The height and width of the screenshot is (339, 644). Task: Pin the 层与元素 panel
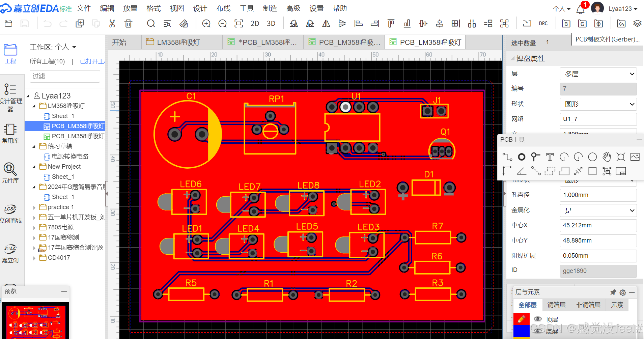pyautogui.click(x=613, y=292)
